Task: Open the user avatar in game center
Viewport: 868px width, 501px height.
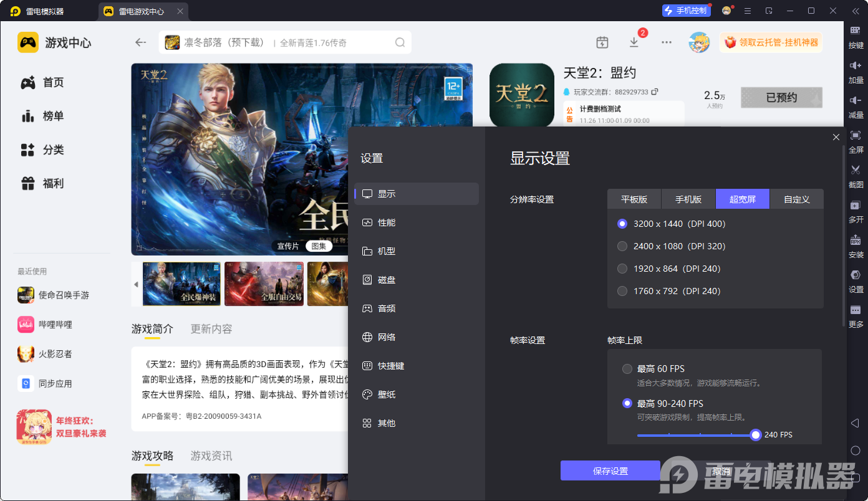Action: [699, 42]
